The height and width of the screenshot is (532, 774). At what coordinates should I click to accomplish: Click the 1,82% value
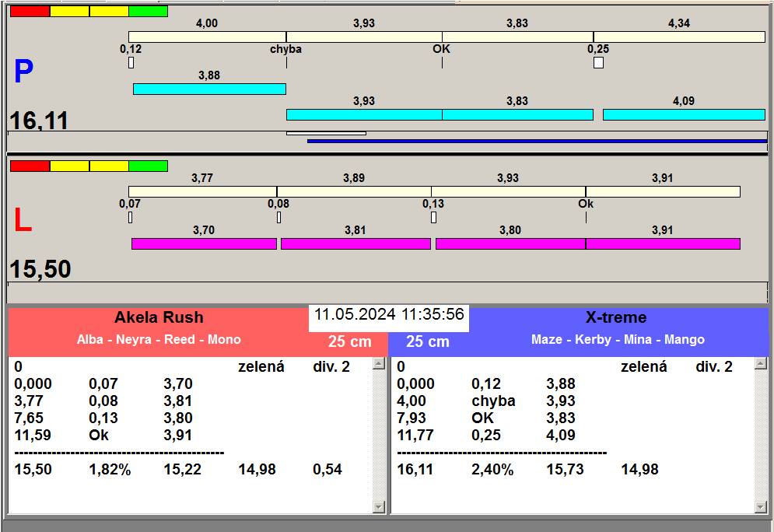110,469
